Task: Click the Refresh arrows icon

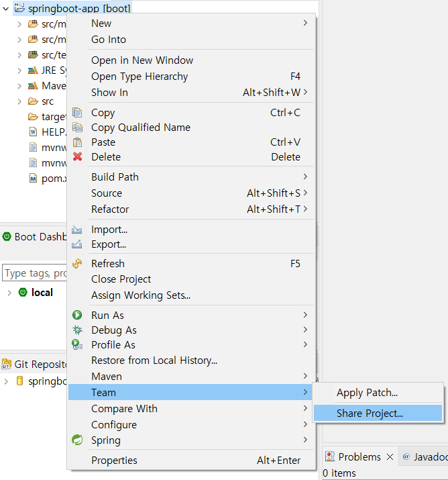Action: tap(77, 264)
